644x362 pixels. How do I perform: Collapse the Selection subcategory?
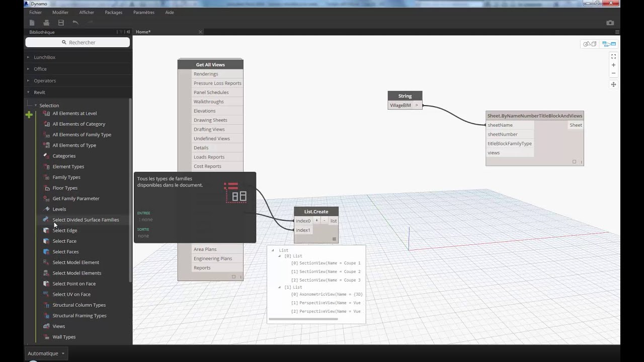49,105
